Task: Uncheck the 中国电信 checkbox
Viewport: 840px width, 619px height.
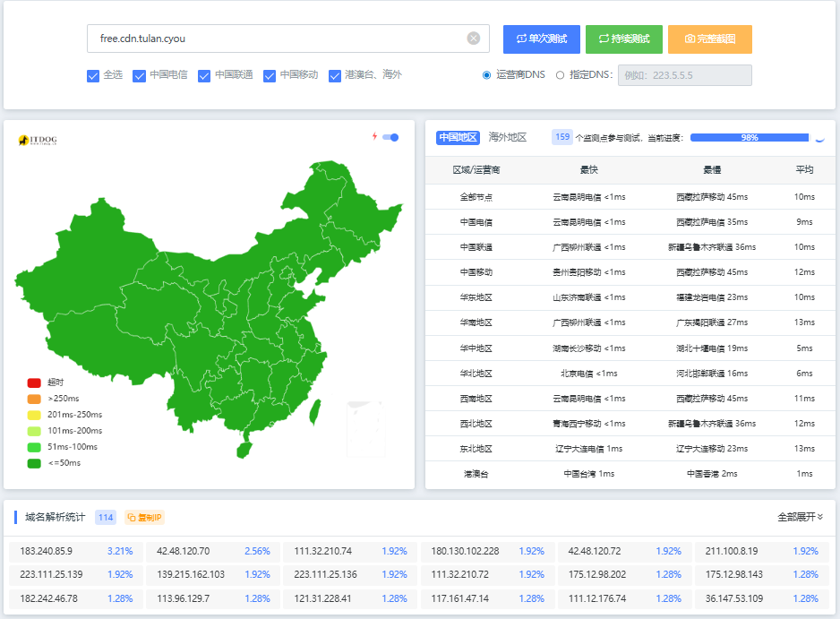Action: tap(140, 76)
